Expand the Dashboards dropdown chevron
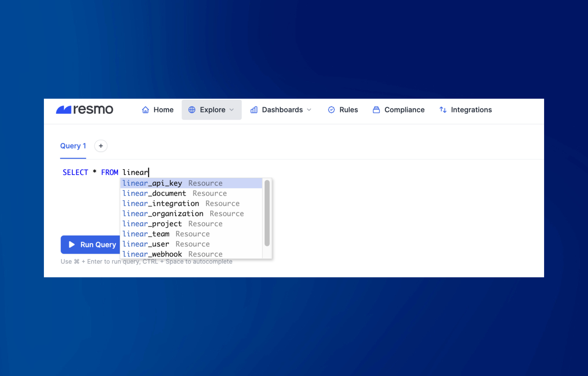The image size is (588, 376). coord(309,110)
